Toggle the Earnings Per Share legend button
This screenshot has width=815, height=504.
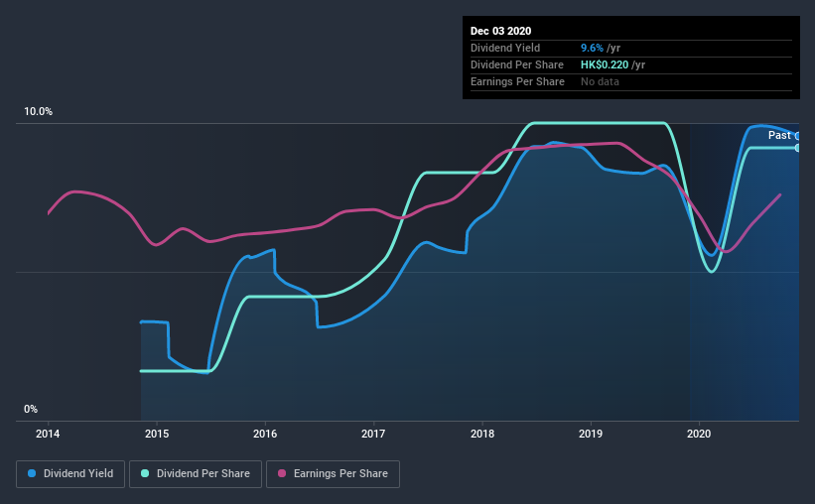[333, 474]
